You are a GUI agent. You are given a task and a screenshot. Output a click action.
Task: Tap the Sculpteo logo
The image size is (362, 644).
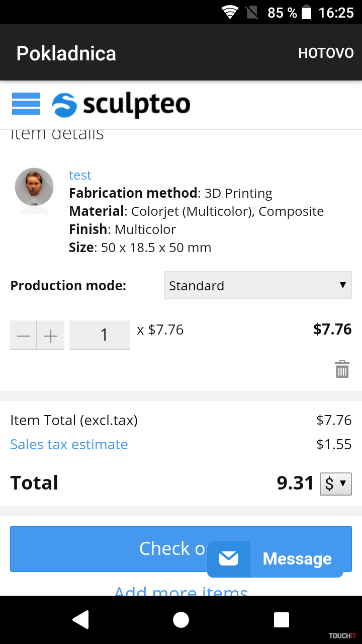click(121, 105)
